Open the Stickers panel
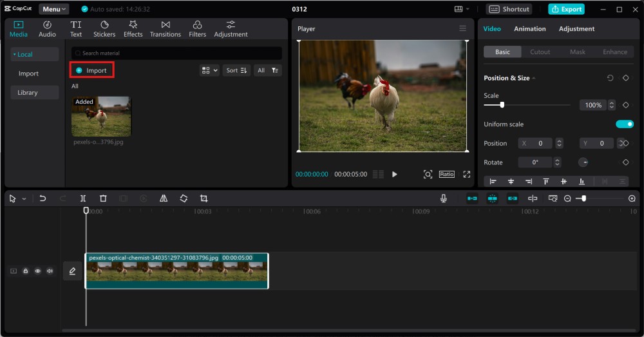The image size is (644, 337). 104,29
